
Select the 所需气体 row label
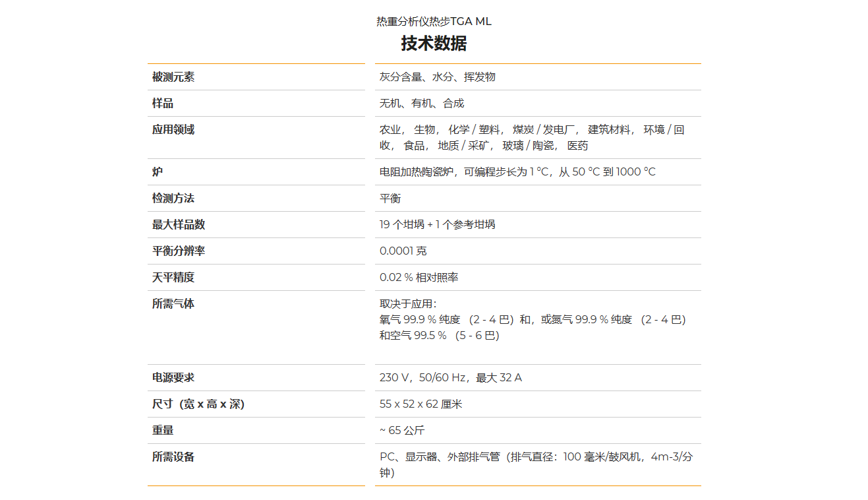(173, 304)
